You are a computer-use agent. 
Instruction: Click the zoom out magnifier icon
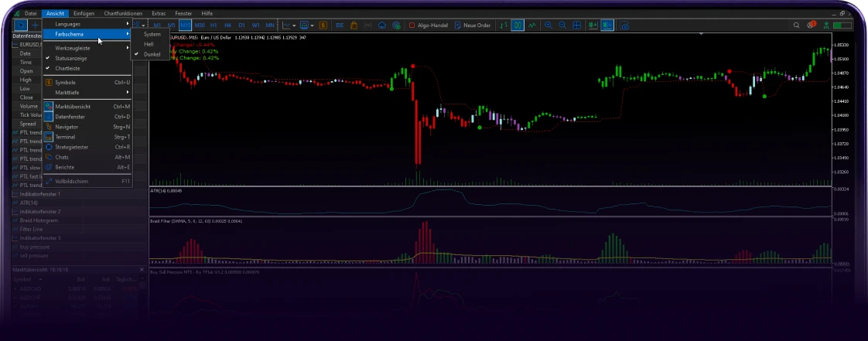click(x=562, y=26)
